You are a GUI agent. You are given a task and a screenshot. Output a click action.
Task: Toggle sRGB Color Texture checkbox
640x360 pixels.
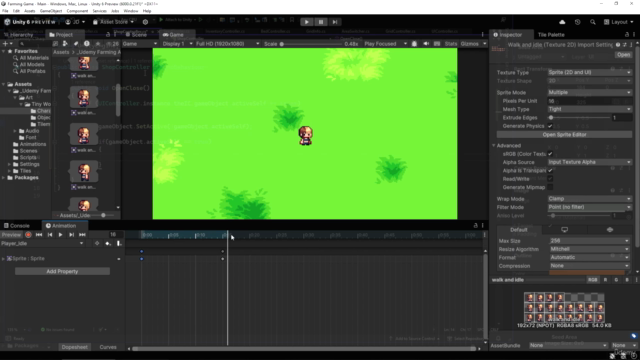[550, 154]
